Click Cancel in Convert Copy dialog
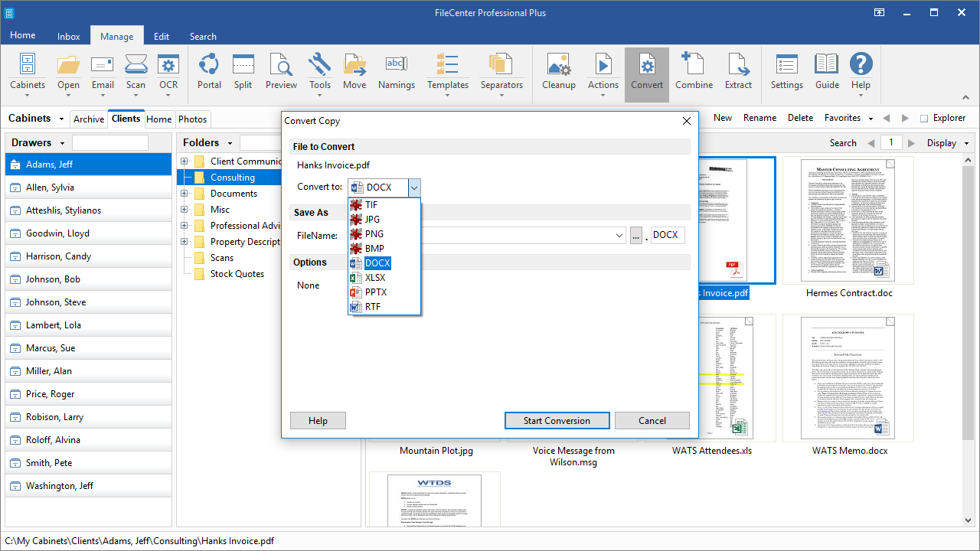The image size is (980, 551). coord(652,421)
